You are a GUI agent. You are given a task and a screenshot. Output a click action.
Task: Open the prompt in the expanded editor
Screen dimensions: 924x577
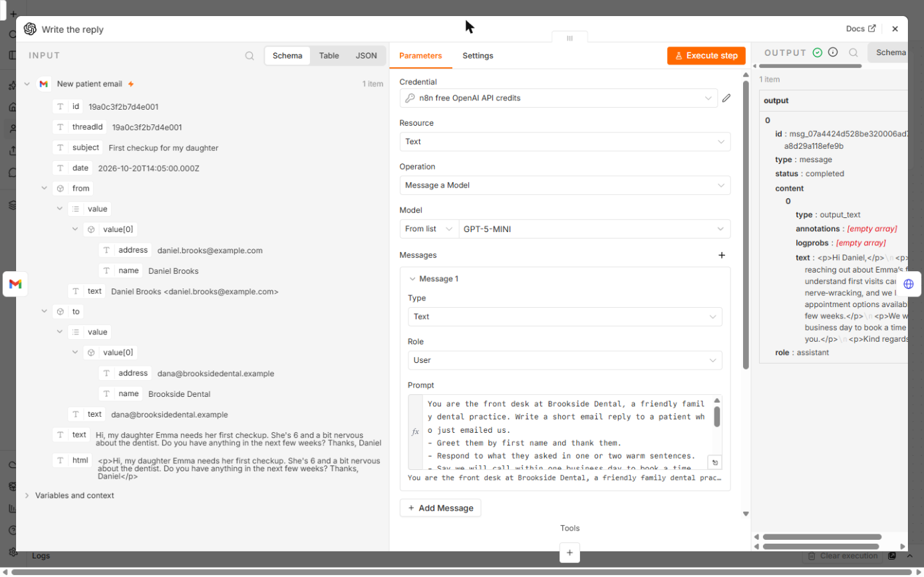[714, 462]
